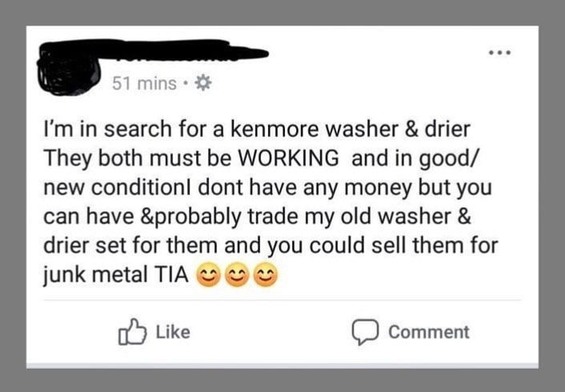Click TIA at the end of post
This screenshot has width=565, height=392.
pyautogui.click(x=171, y=275)
